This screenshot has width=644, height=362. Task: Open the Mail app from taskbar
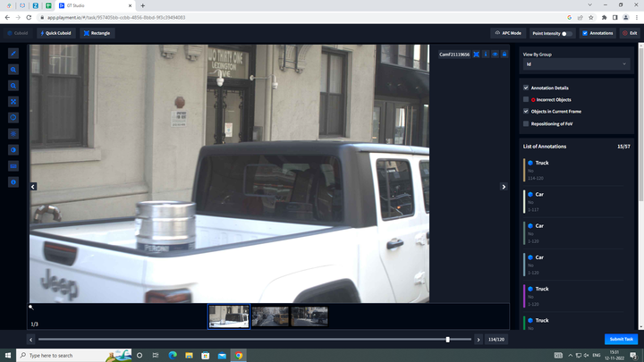click(x=222, y=356)
